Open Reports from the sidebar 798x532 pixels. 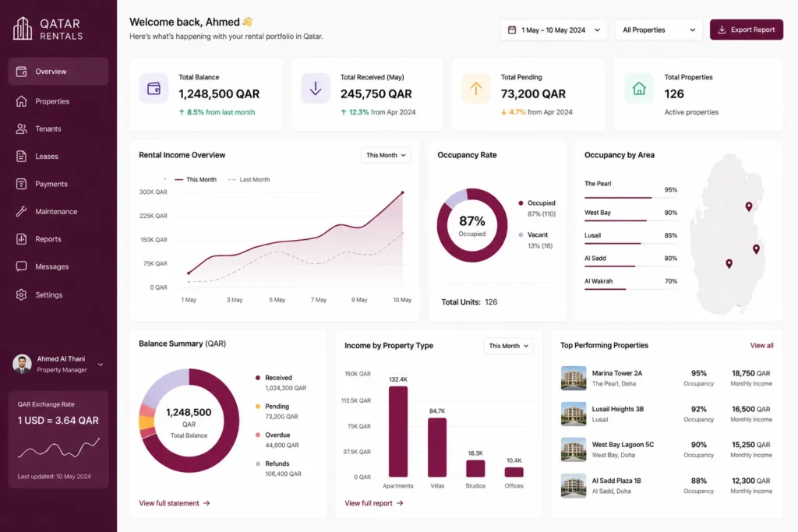pos(58,238)
